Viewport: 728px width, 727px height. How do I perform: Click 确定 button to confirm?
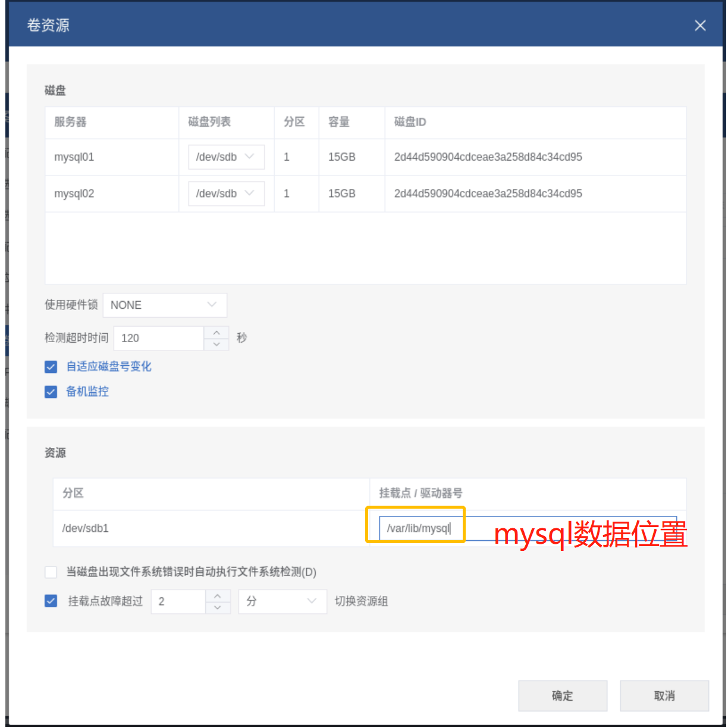pos(562,695)
